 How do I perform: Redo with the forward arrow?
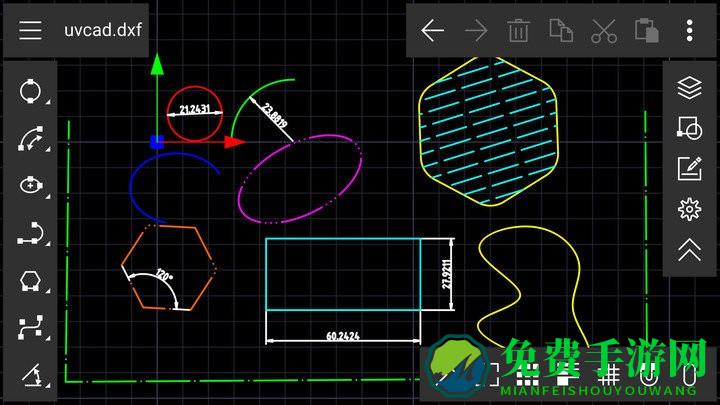(476, 31)
